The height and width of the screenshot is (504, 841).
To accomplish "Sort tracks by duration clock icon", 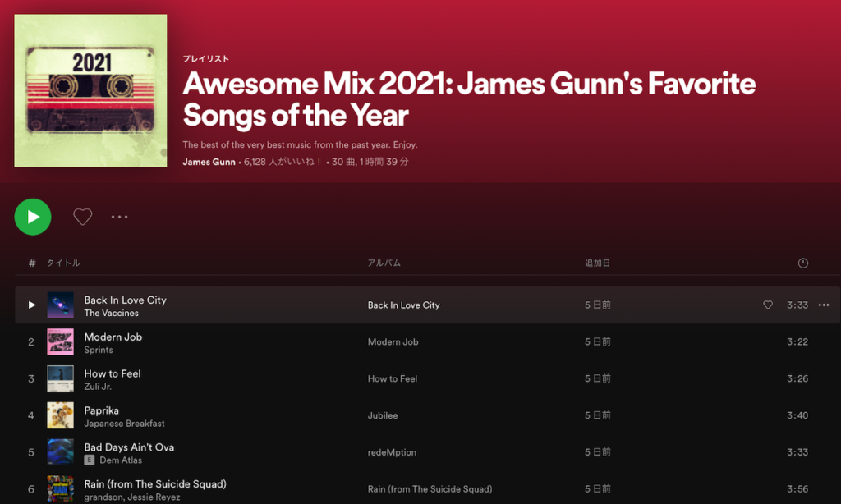I will [803, 263].
